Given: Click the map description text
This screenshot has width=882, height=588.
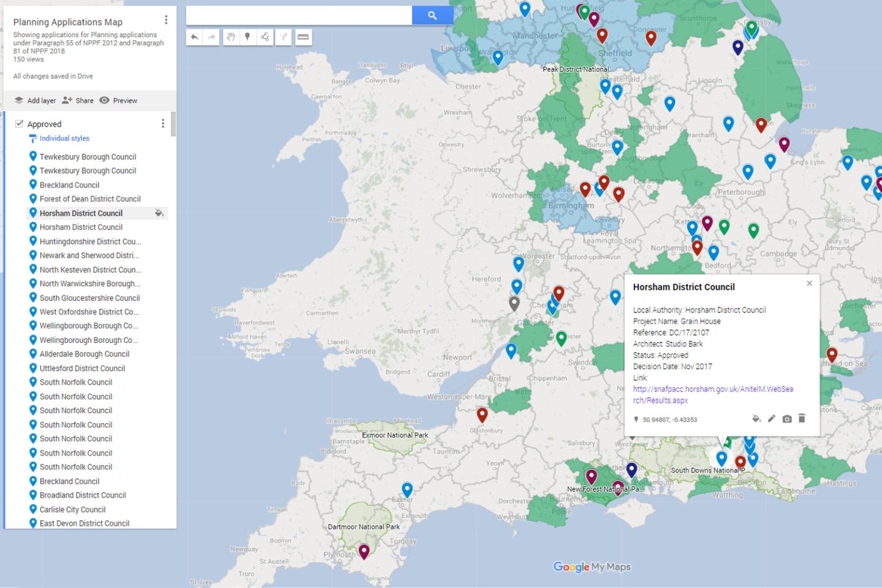Looking at the screenshot, I should click(88, 43).
